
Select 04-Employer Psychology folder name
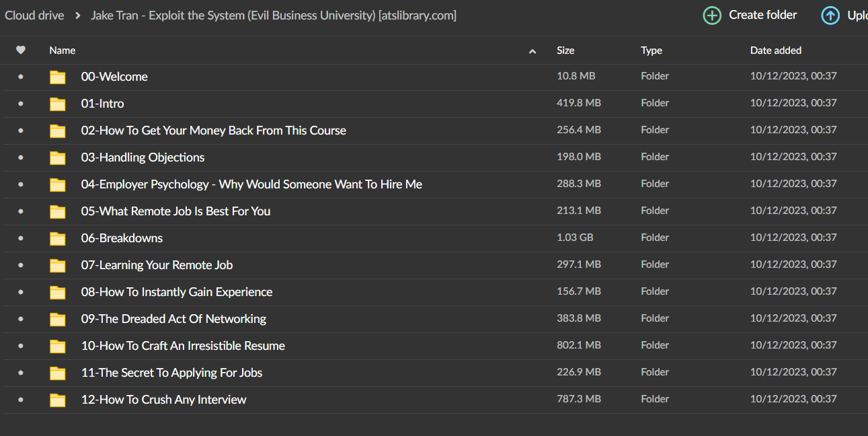(251, 184)
